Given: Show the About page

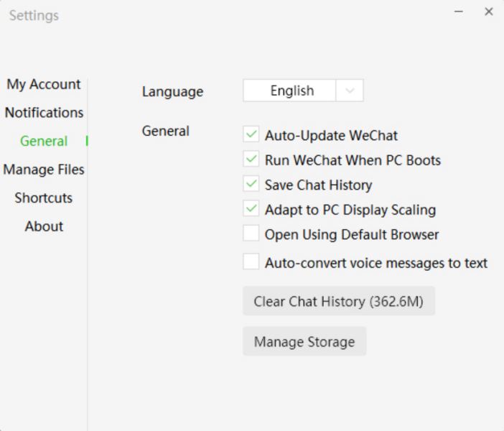Looking at the screenshot, I should 44,226.
